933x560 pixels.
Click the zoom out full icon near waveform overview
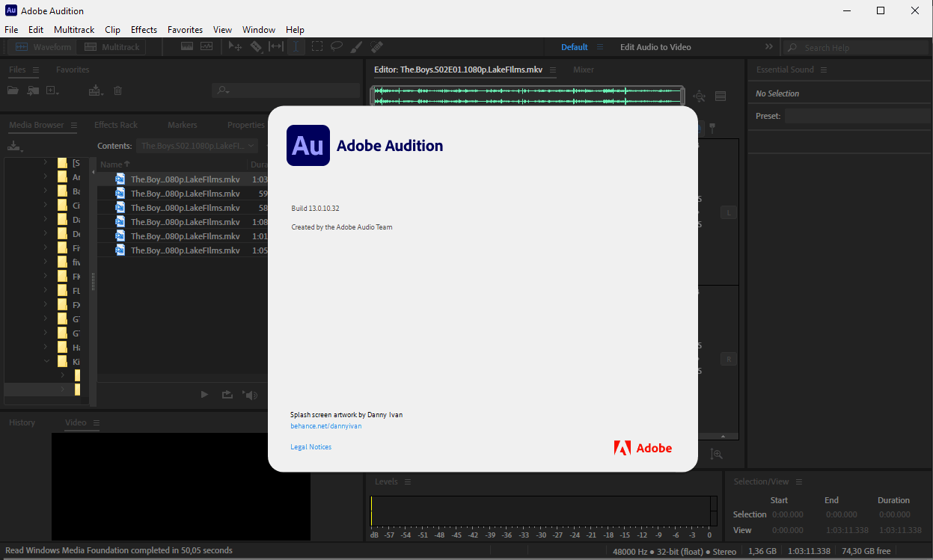tap(700, 96)
